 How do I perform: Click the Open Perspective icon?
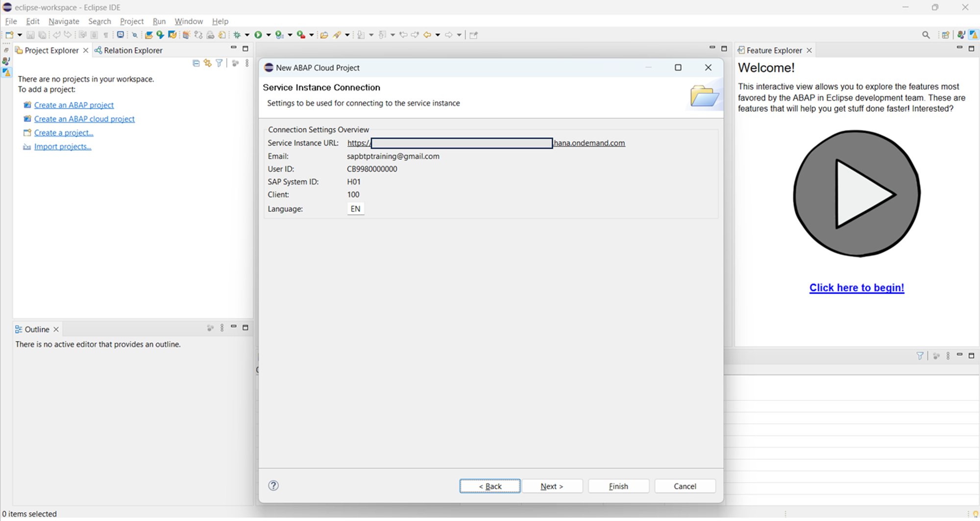945,35
